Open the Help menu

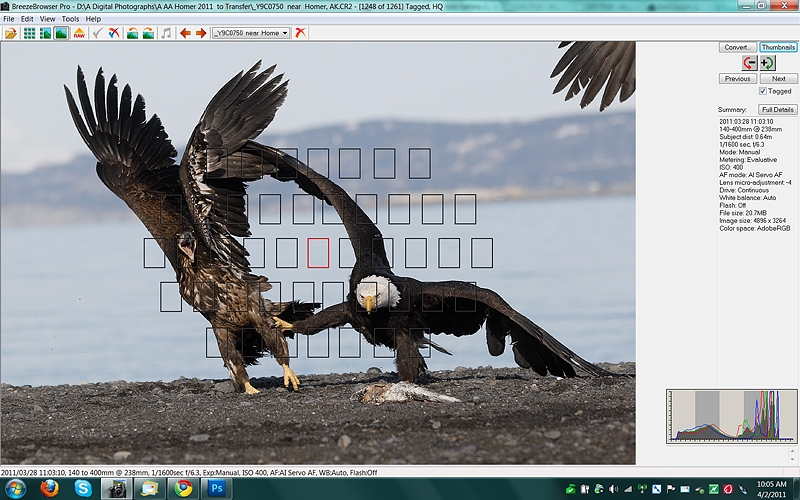click(x=93, y=19)
